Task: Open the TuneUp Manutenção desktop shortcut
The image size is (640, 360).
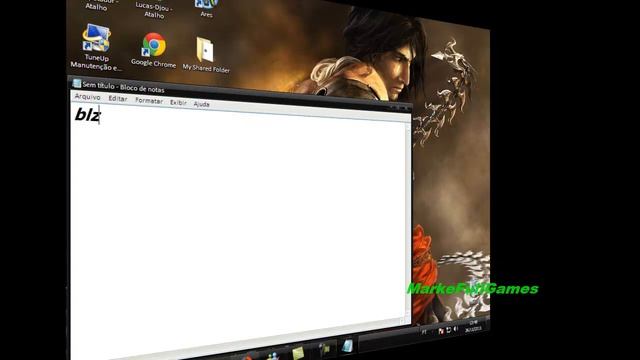Action: point(96,47)
